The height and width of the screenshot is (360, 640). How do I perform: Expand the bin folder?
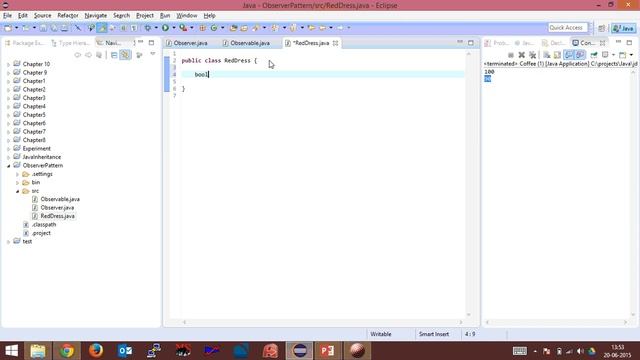pos(18,182)
